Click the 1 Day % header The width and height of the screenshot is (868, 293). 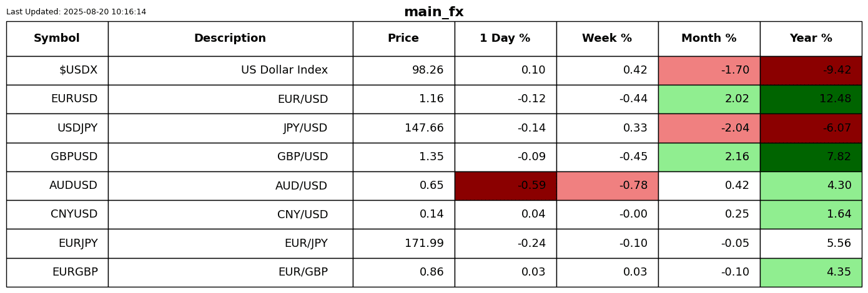505,39
